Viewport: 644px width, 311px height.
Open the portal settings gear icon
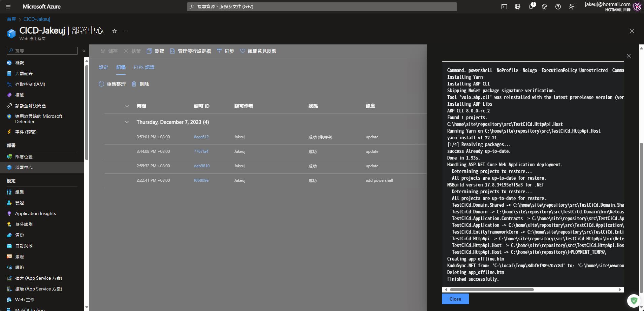click(545, 7)
